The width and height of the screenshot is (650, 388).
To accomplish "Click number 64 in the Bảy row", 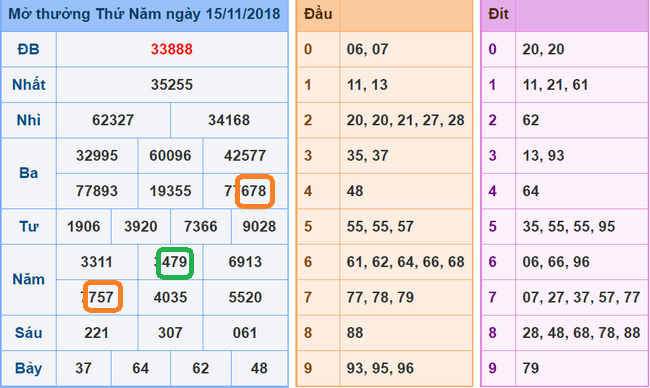I will (x=141, y=369).
